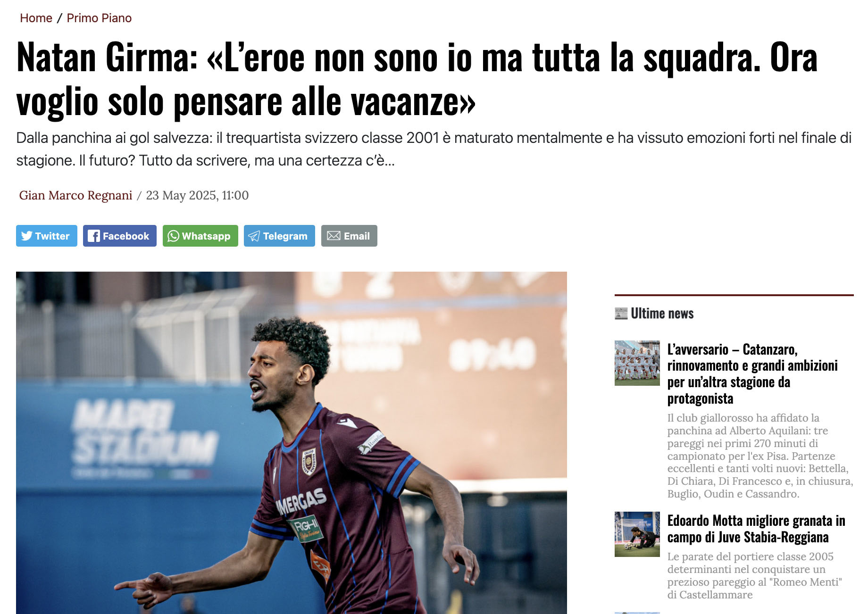This screenshot has height=614, width=868.
Task: Click the Telegram paper plane icon
Action: click(254, 236)
